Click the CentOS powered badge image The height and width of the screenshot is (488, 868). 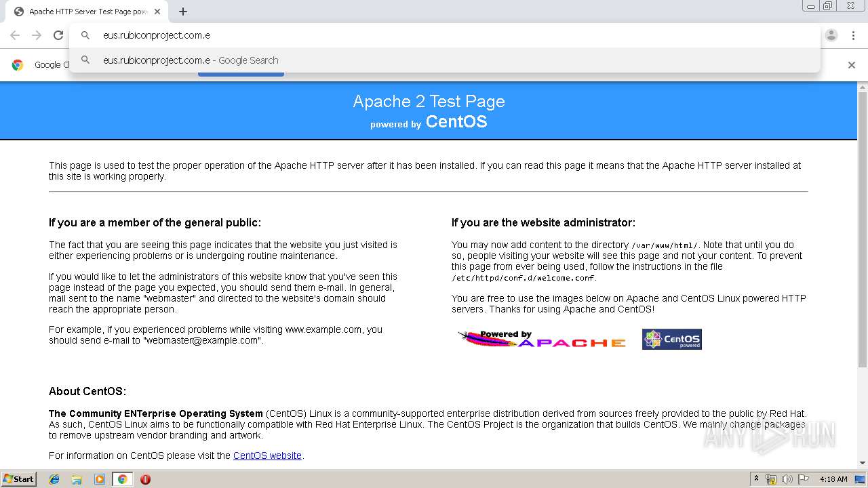click(672, 339)
